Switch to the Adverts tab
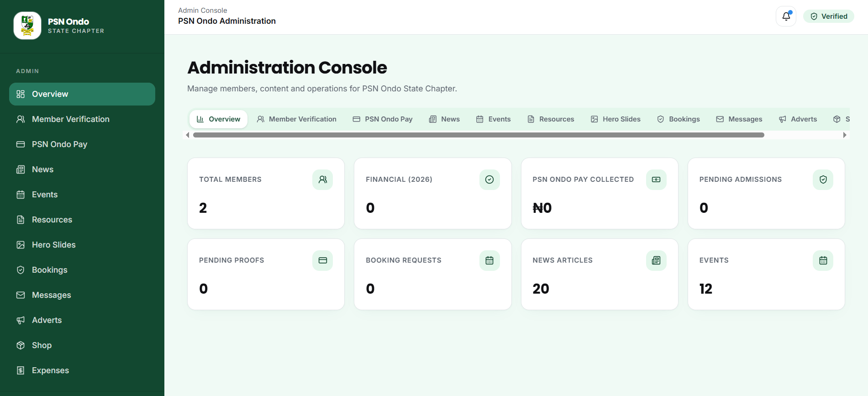 tap(798, 119)
